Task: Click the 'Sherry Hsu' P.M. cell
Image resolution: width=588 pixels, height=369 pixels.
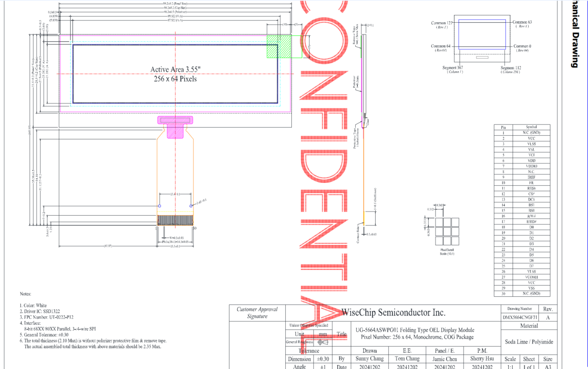Action: [482, 359]
